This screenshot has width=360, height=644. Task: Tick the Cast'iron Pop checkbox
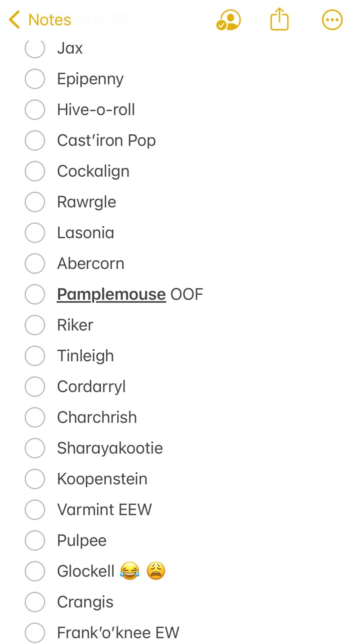coord(35,140)
